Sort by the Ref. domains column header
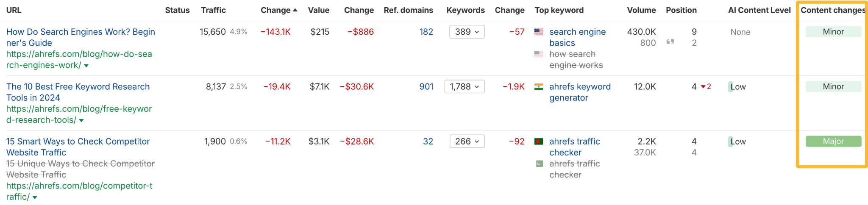Image resolution: width=868 pixels, height=205 pixels. [408, 10]
